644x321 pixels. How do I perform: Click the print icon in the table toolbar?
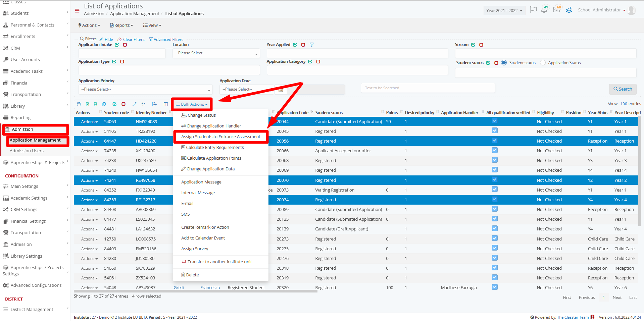coord(79,104)
